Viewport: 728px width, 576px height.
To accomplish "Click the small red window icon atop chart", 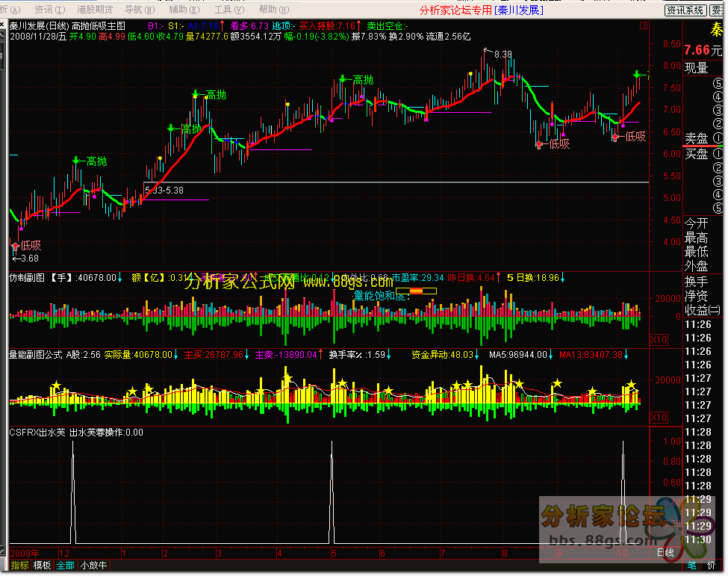I will (x=644, y=25).
